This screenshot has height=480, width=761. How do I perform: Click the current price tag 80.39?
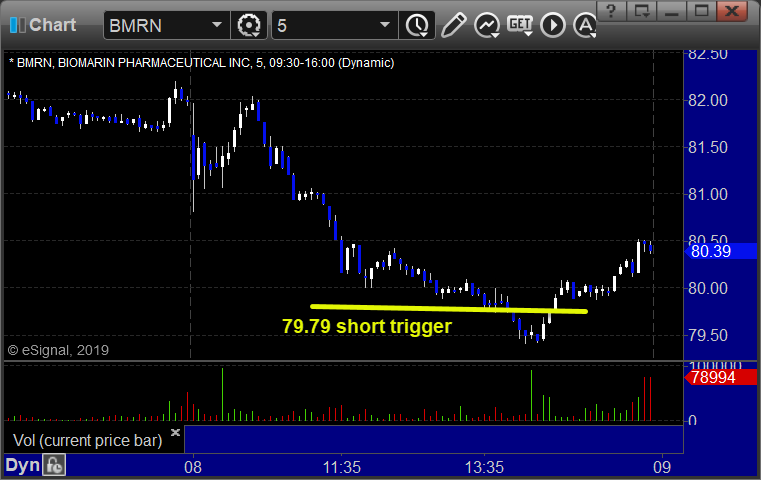tap(721, 251)
